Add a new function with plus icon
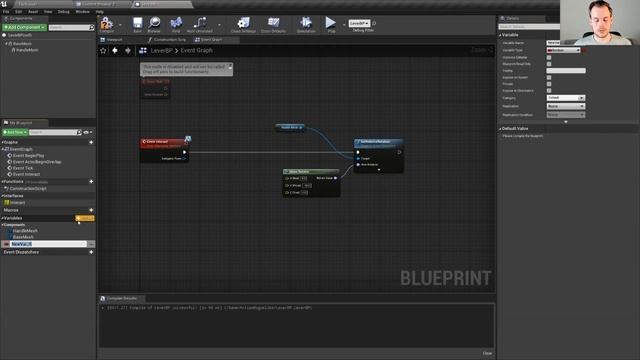640x360 pixels. pyautogui.click(x=91, y=182)
